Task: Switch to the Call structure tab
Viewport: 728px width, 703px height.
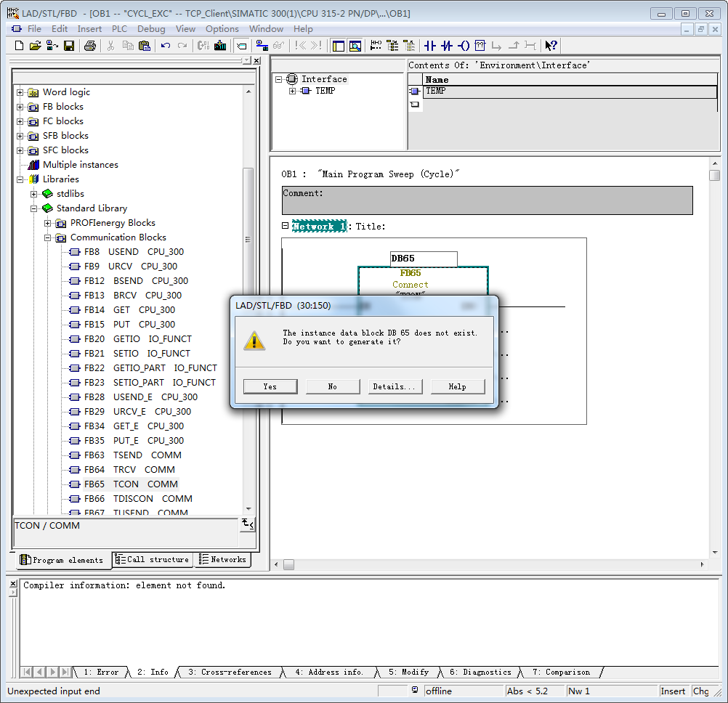Action: click(153, 559)
